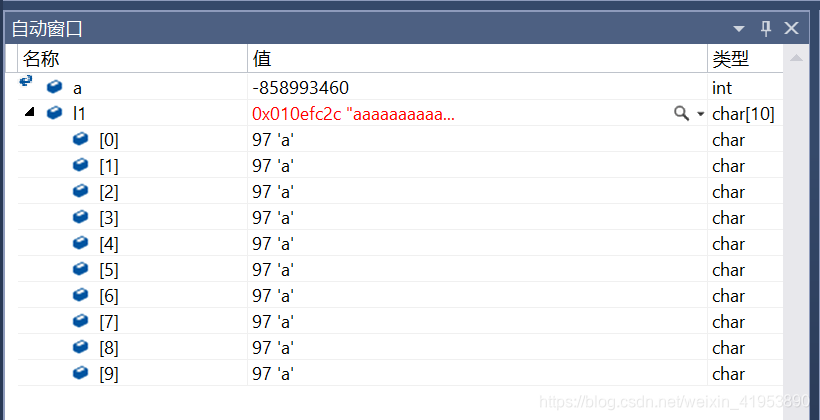Viewport: 820px width, 420px height.
Task: Select the [1] element name
Action: (109, 166)
